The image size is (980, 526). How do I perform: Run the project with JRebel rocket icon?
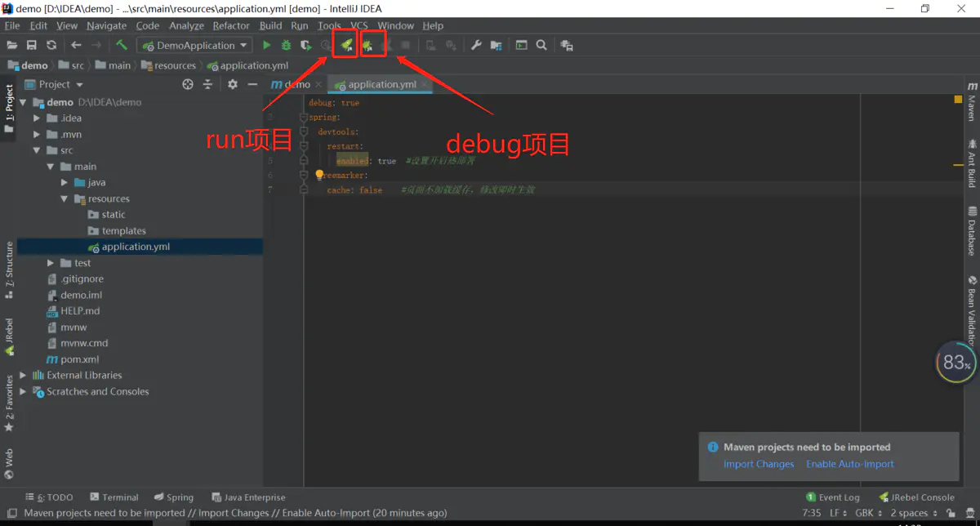point(346,46)
